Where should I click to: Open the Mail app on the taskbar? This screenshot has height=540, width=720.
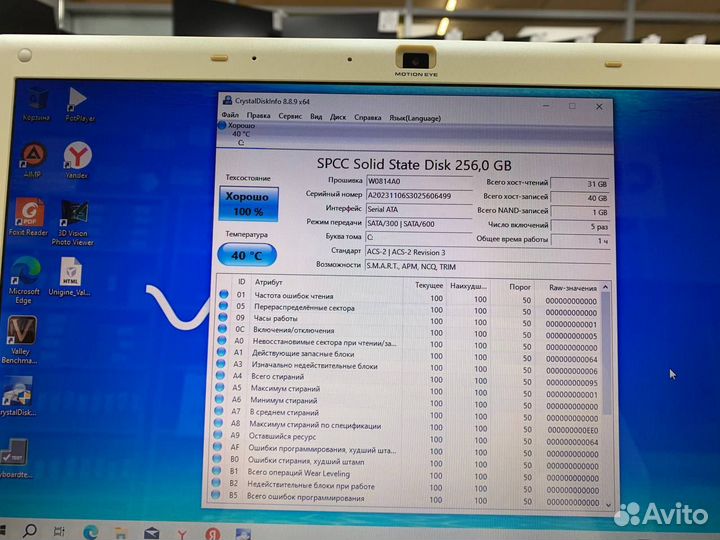pos(152,534)
